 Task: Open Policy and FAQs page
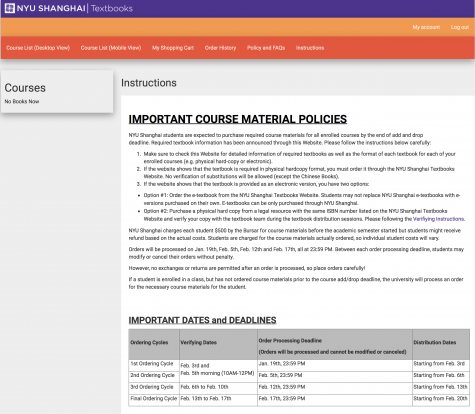pyautogui.click(x=266, y=48)
